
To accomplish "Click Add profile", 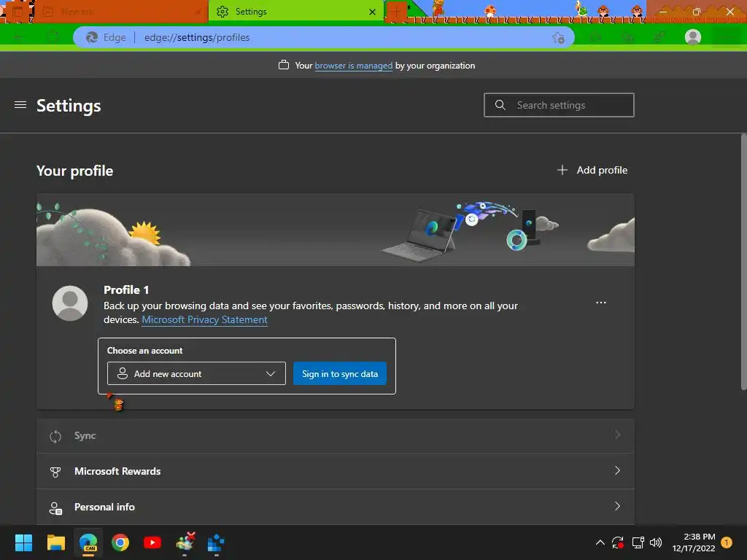I will click(x=592, y=170).
